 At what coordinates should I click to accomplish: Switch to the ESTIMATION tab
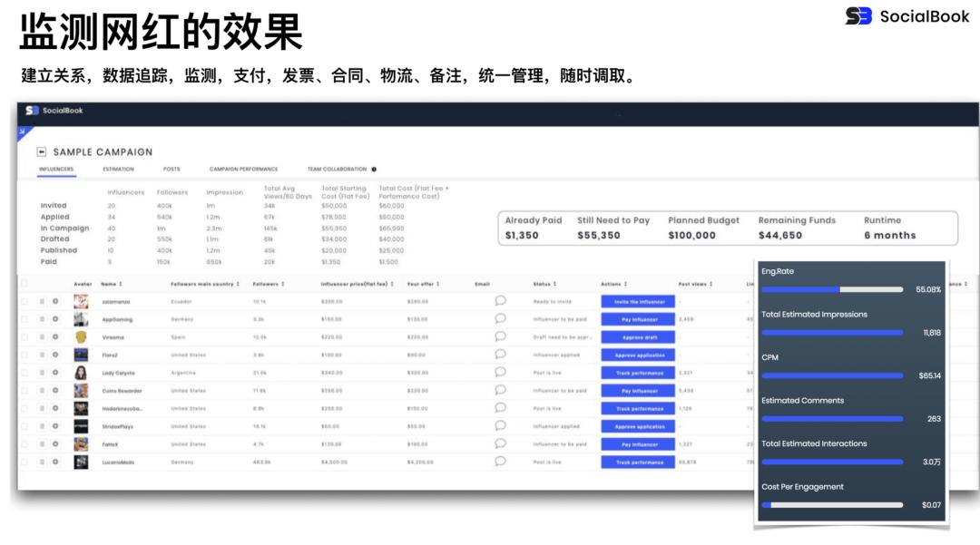pos(118,170)
